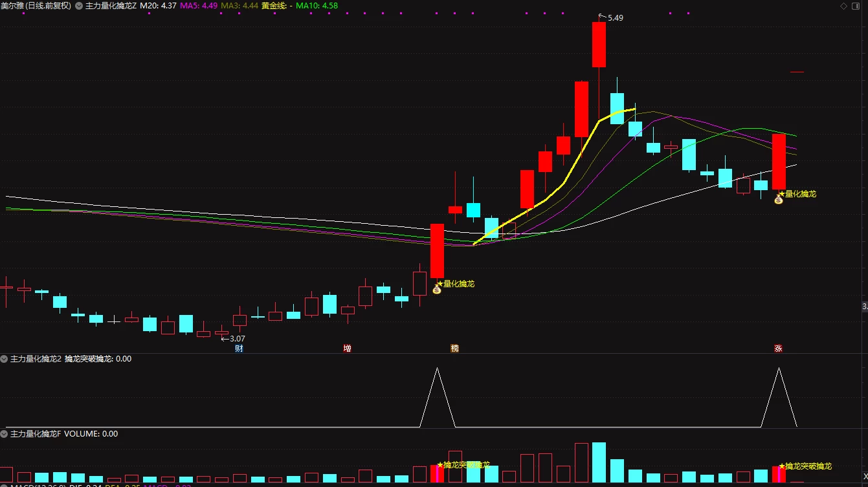Click the red candle above the first 量化擒龙 signal
The height and width of the screenshot is (487, 868).
[438, 251]
